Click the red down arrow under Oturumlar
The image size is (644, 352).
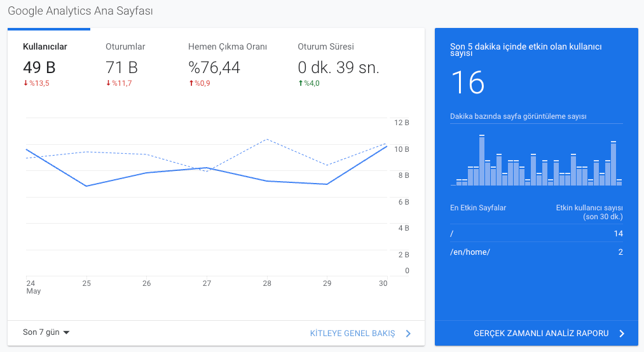[x=108, y=83]
